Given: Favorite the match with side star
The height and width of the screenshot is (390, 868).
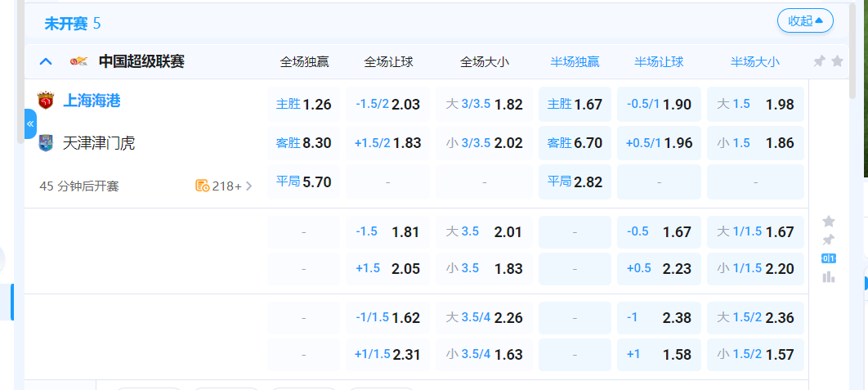Looking at the screenshot, I should pos(829,221).
